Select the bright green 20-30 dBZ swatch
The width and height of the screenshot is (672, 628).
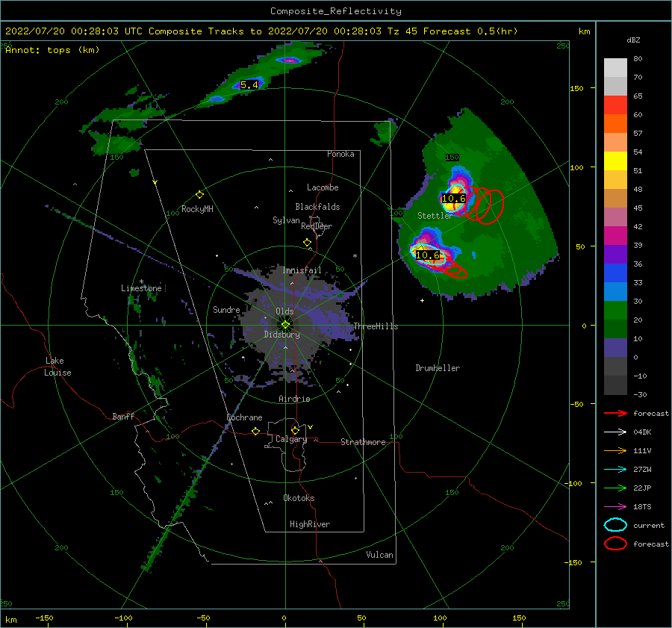pos(615,311)
